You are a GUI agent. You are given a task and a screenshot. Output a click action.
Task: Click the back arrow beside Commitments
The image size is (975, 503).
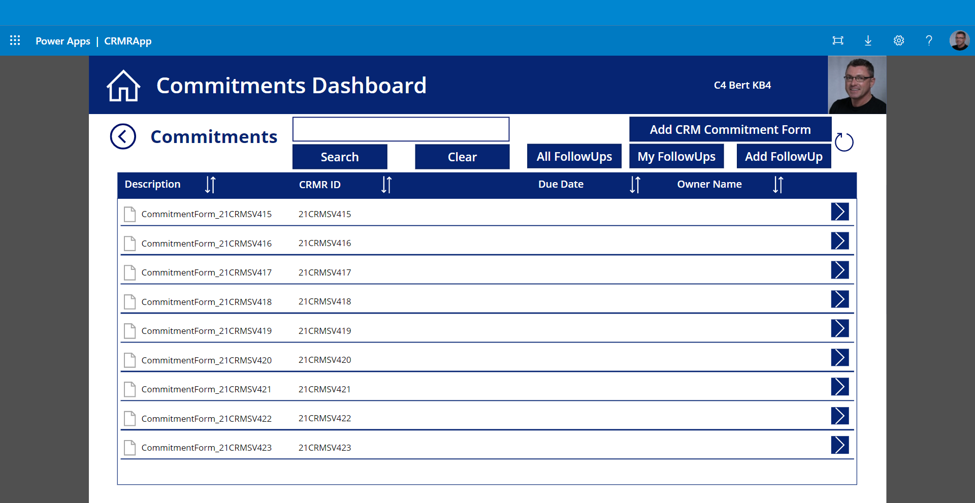(123, 136)
